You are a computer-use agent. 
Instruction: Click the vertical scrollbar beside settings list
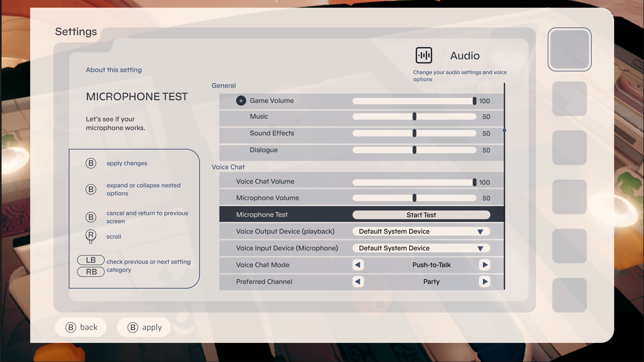click(505, 130)
